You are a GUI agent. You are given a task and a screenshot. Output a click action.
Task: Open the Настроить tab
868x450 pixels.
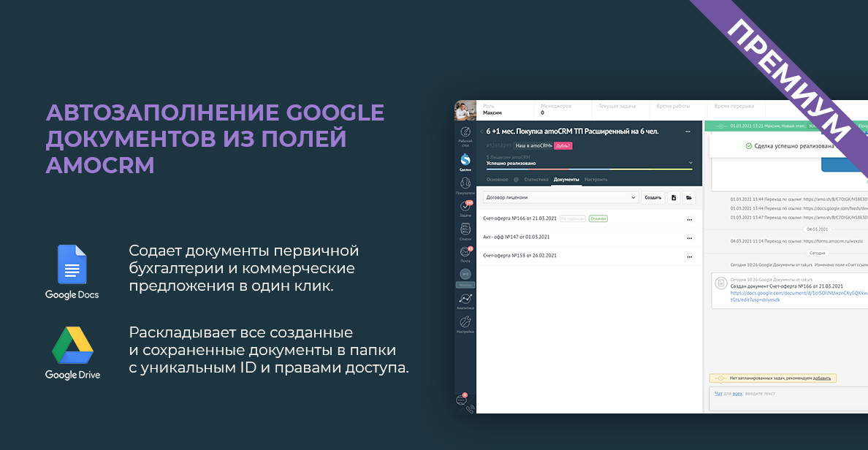pyautogui.click(x=595, y=179)
